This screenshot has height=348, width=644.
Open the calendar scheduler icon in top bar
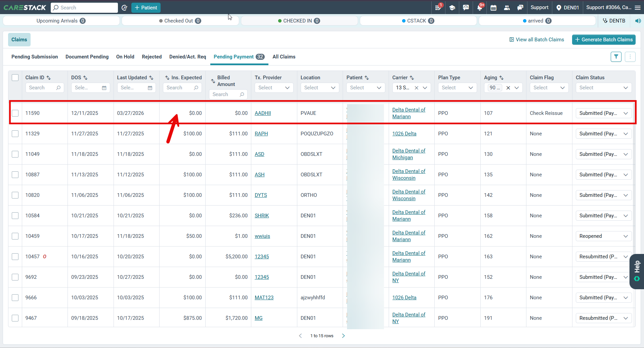[x=493, y=7]
